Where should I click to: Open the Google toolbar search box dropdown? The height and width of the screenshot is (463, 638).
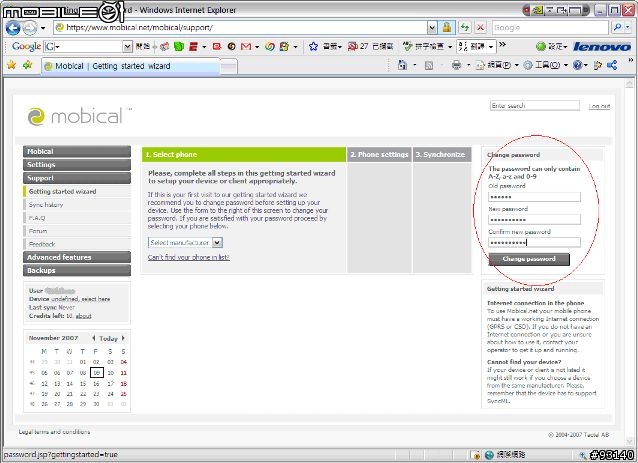click(x=127, y=46)
